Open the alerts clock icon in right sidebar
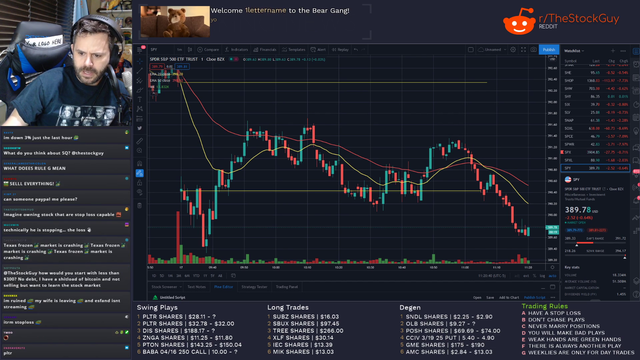Viewport: 640px width, 360px height. tap(636, 64)
